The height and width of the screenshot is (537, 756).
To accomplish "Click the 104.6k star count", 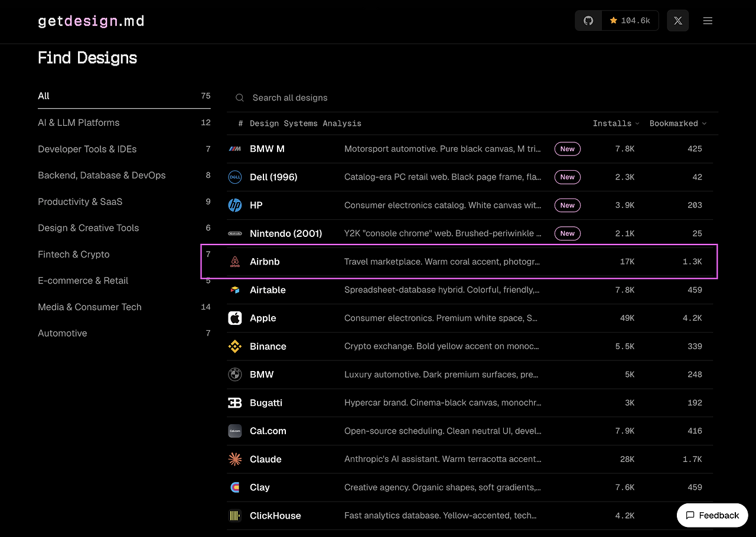I will (630, 21).
